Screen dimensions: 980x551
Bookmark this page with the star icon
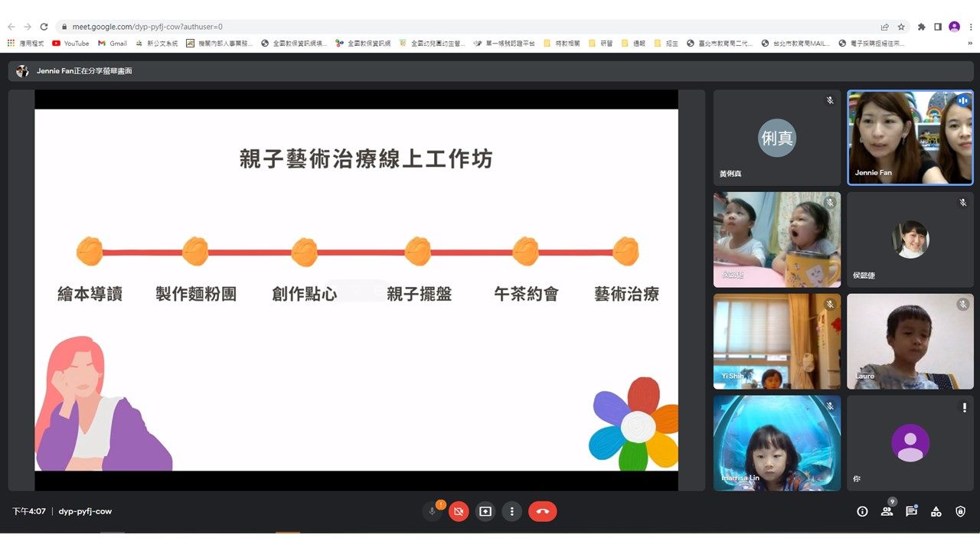click(901, 27)
